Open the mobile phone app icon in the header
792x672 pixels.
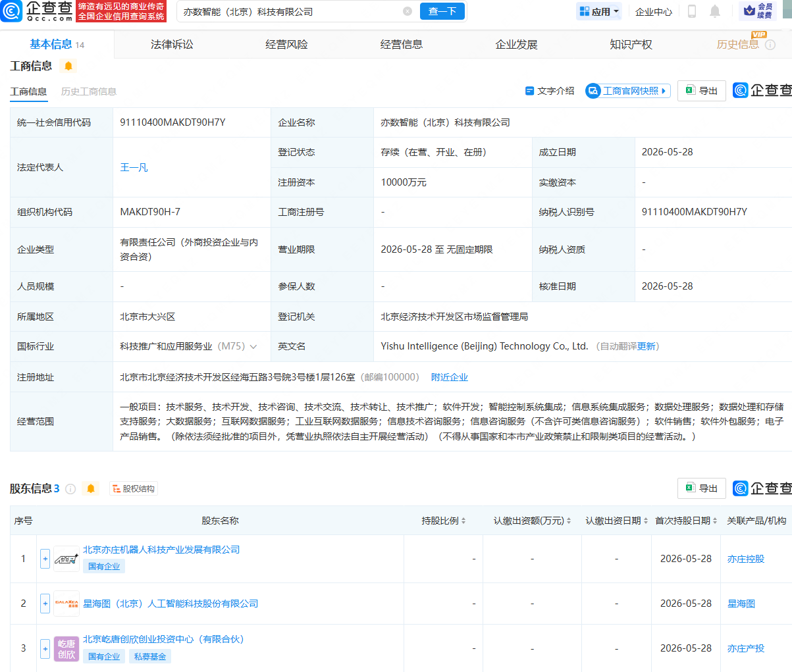point(692,11)
